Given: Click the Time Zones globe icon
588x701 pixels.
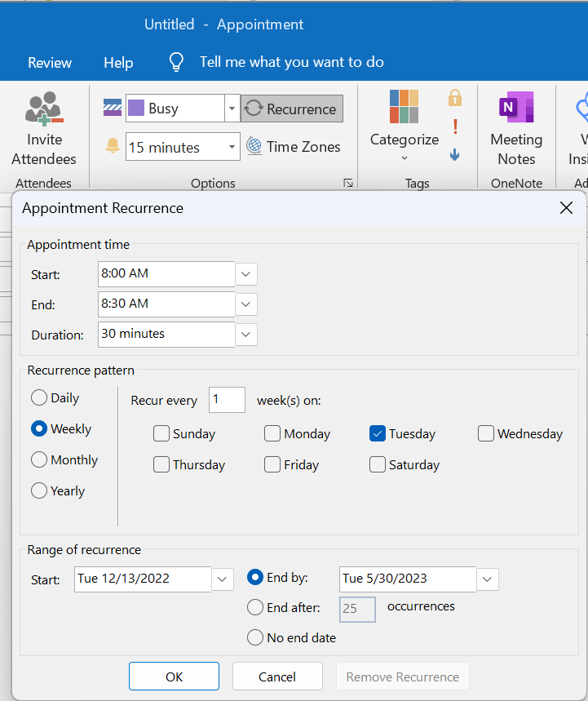Looking at the screenshot, I should (254, 147).
